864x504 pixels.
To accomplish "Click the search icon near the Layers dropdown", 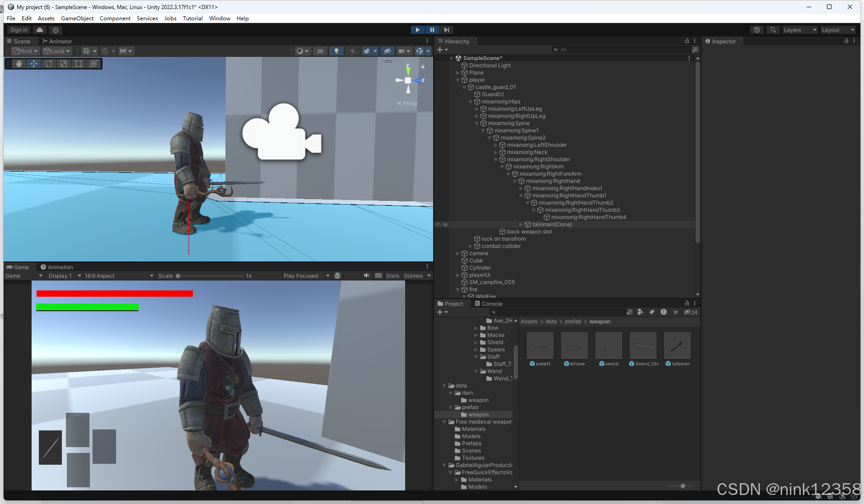I will pos(773,30).
